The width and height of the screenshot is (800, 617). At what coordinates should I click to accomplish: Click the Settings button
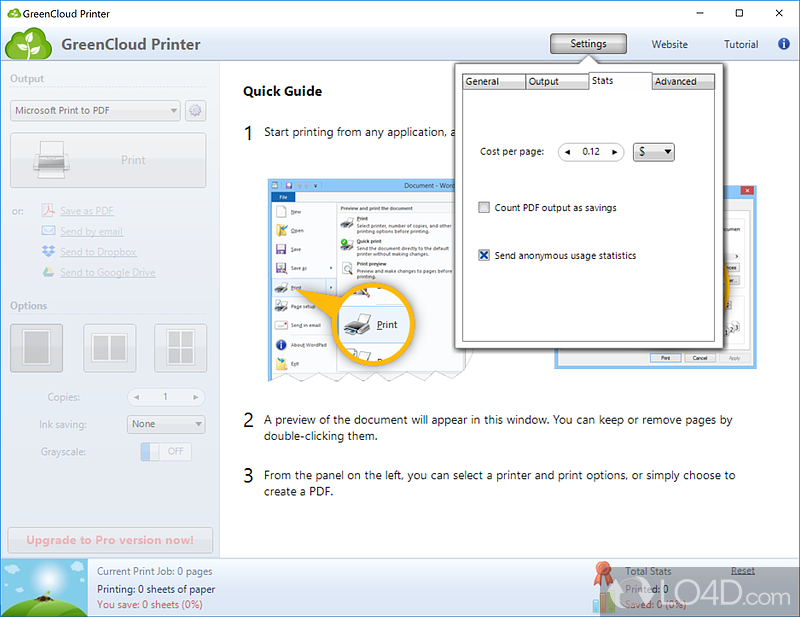tap(588, 44)
